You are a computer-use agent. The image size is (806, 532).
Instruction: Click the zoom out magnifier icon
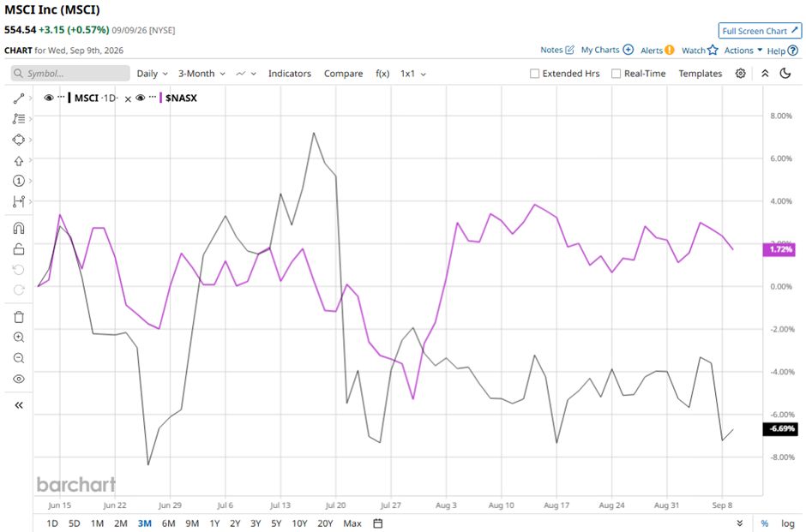point(19,358)
